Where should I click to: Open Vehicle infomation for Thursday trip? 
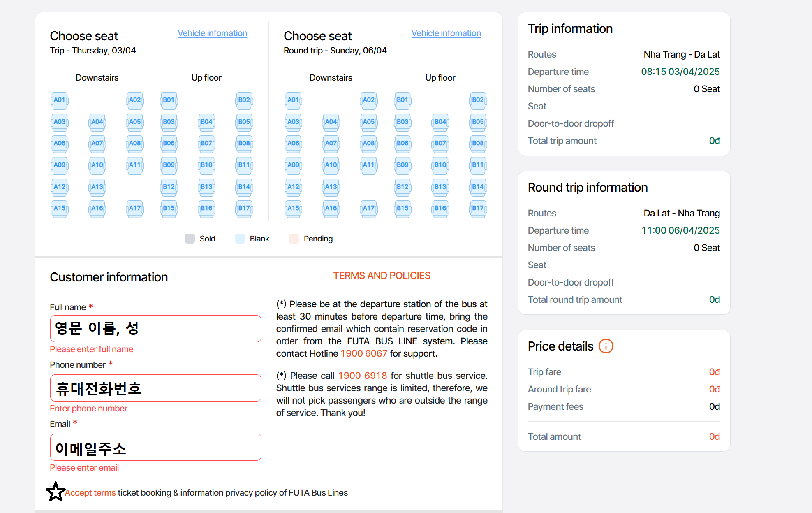pos(212,33)
